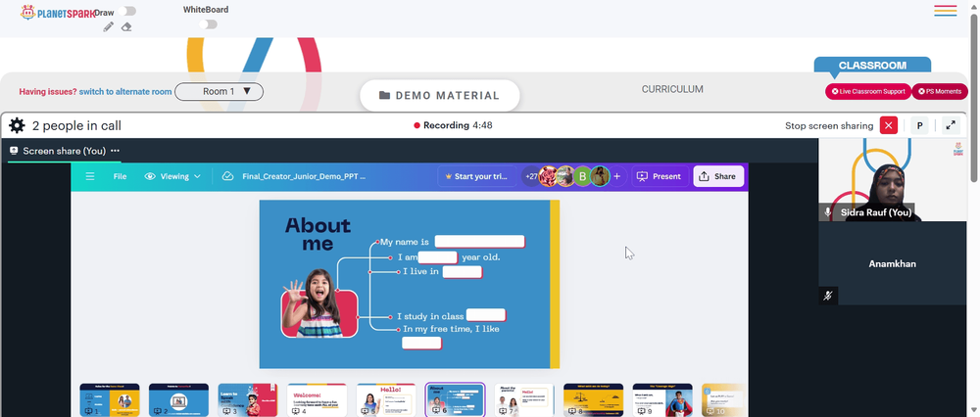Select slide 8 thumbnail
Viewport: 980px width, 417px height.
tap(593, 400)
